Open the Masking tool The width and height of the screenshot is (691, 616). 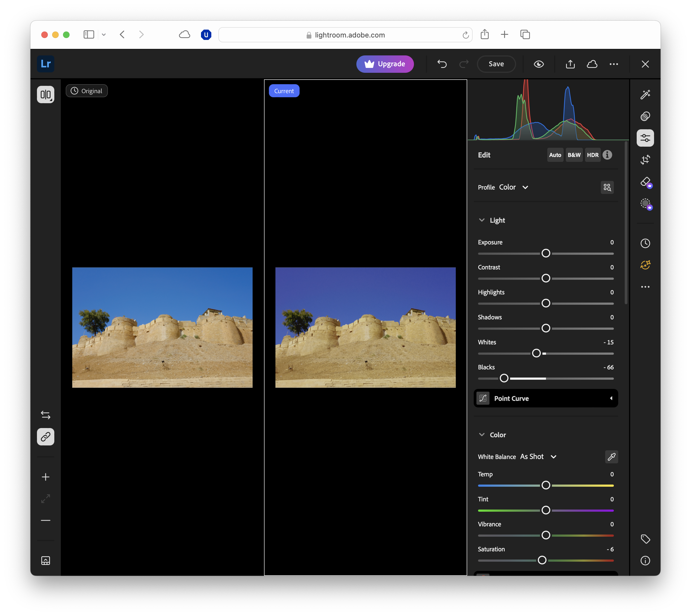coord(645,204)
